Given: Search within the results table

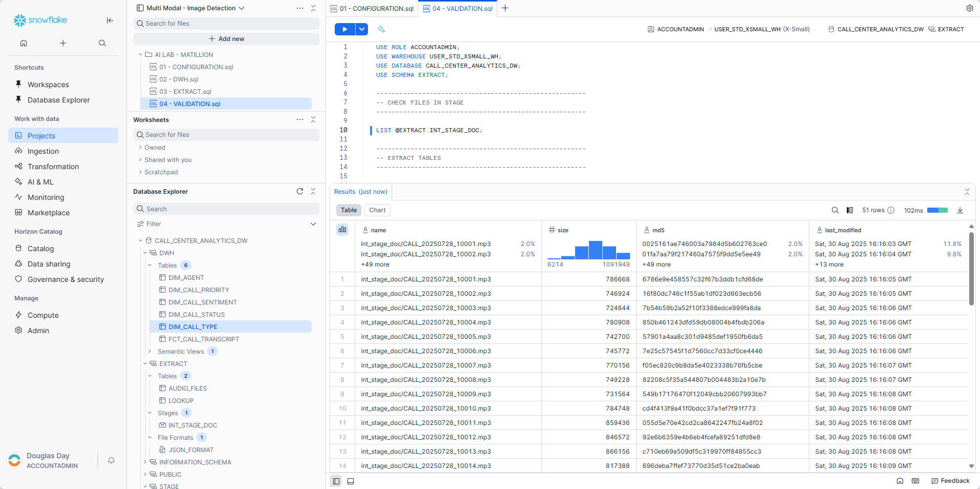Looking at the screenshot, I should (x=835, y=210).
